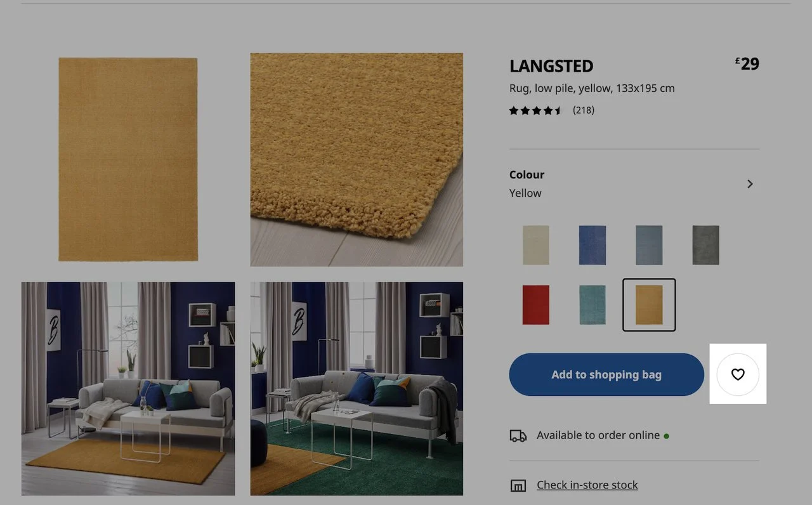812x505 pixels.
Task: Select the yellow rug colour swatch
Action: coord(649,305)
